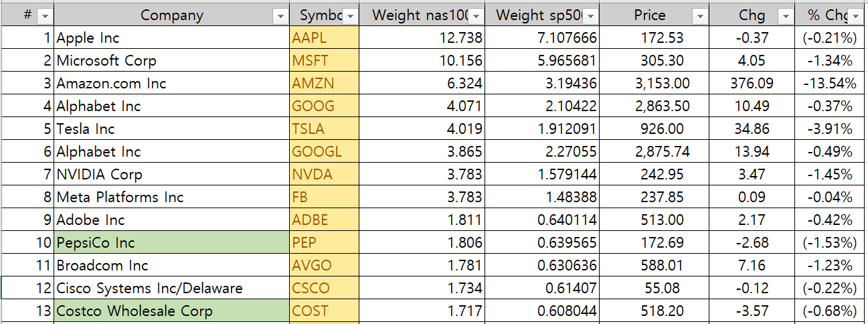Select Tesla price 926.00 cell
The width and height of the screenshot is (868, 324).
(x=655, y=129)
